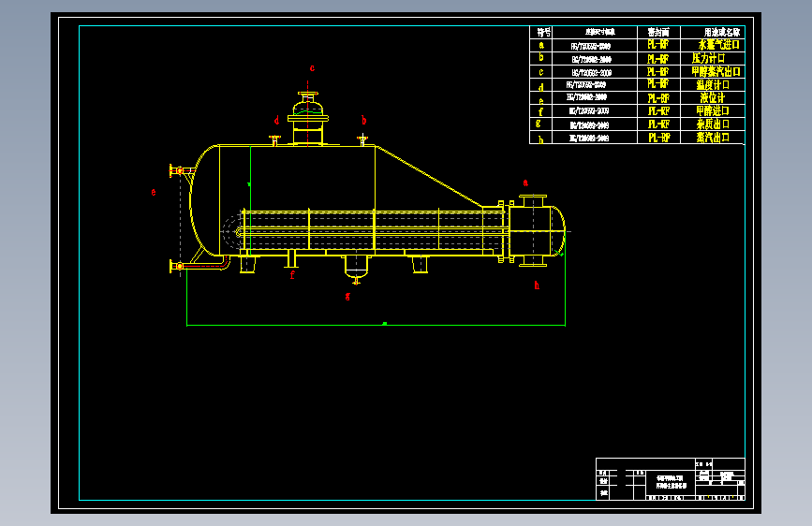
Task: Click red nozzle label 'a' on the drawing
Action: (x=525, y=183)
